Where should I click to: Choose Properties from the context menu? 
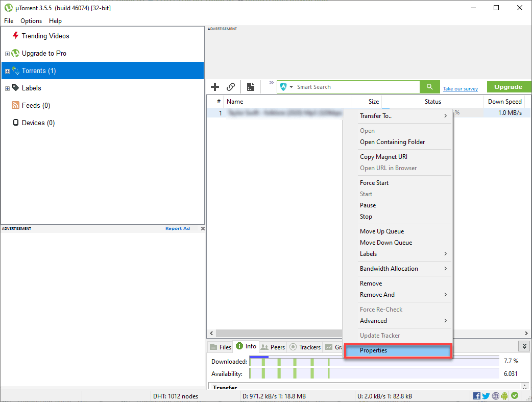373,350
